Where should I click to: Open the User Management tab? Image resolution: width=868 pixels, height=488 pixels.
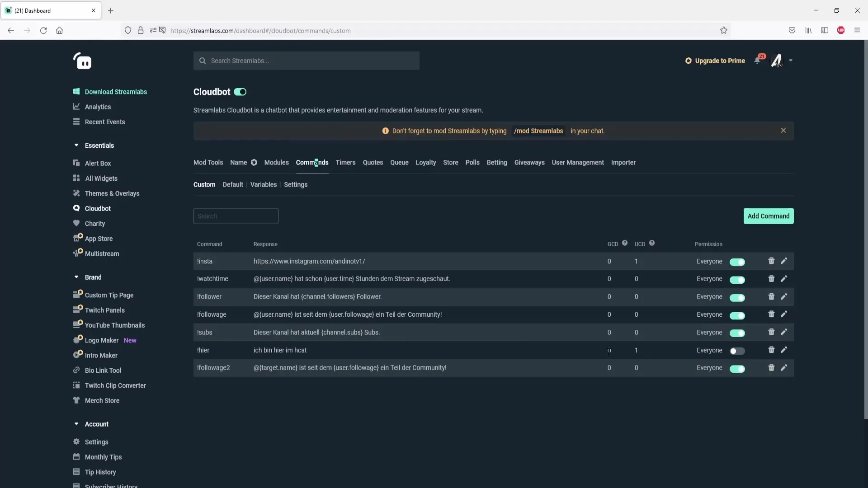[578, 163]
